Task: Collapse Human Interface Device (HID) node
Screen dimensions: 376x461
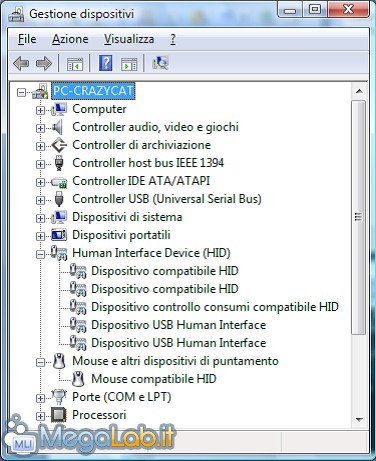Action: pos(40,254)
